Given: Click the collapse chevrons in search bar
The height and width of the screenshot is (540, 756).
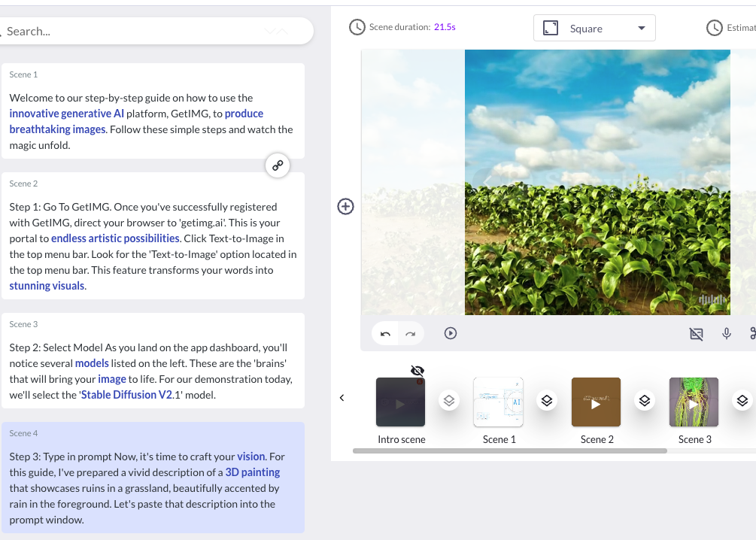Looking at the screenshot, I should 276,32.
